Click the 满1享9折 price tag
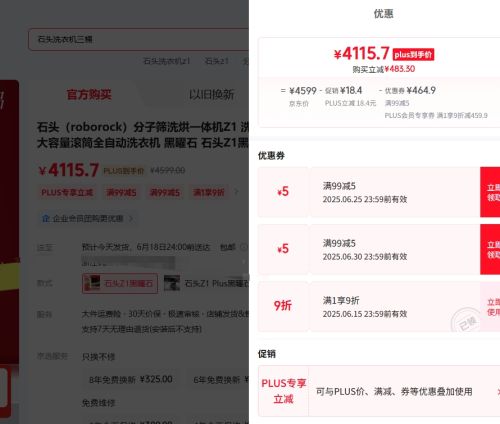Viewport: 500px width, 424px height. (209, 192)
